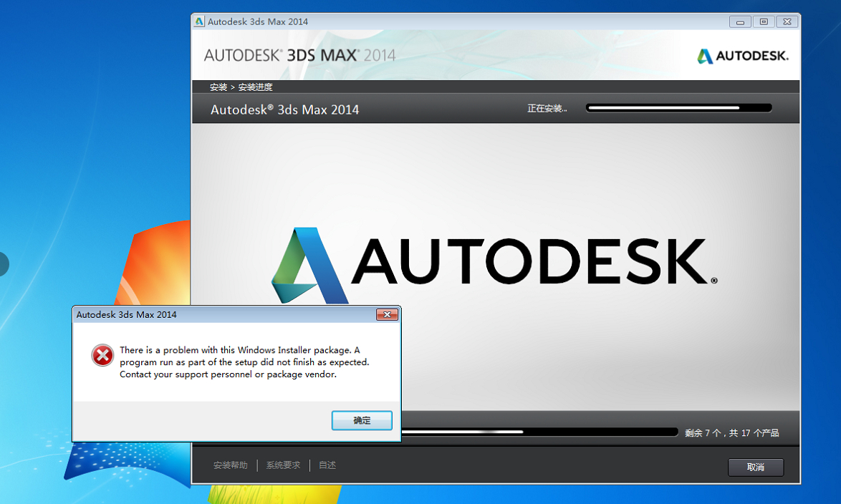Minimize the Autodesk 3ds Max installer window
The width and height of the screenshot is (841, 504).
pos(740,22)
